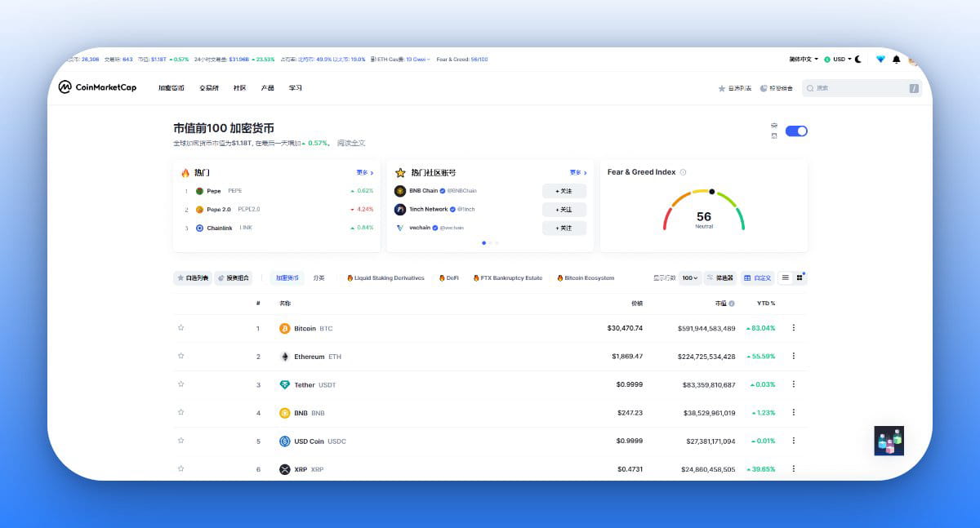Open the rows count 100 dropdown
Screen dimensions: 980x528
click(690, 278)
